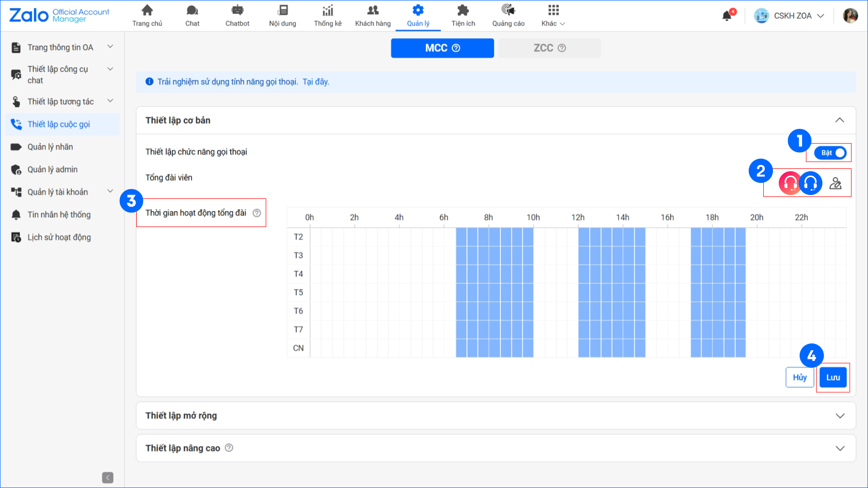
Task: Click the Hủy cancel button
Action: 800,377
